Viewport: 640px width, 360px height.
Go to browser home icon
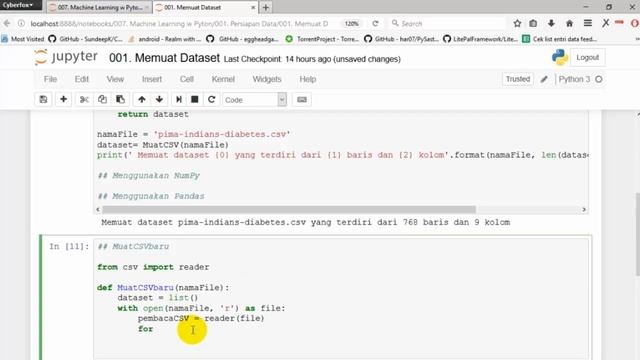569,24
